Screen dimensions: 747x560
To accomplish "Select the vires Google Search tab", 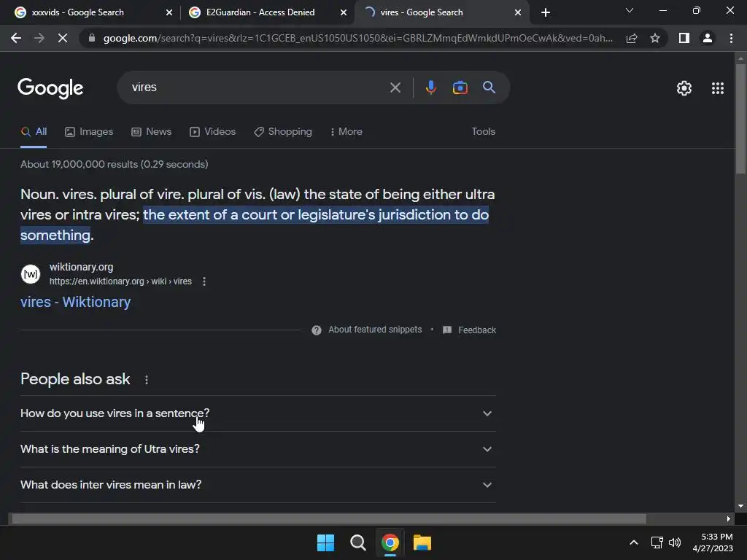I will pos(442,12).
